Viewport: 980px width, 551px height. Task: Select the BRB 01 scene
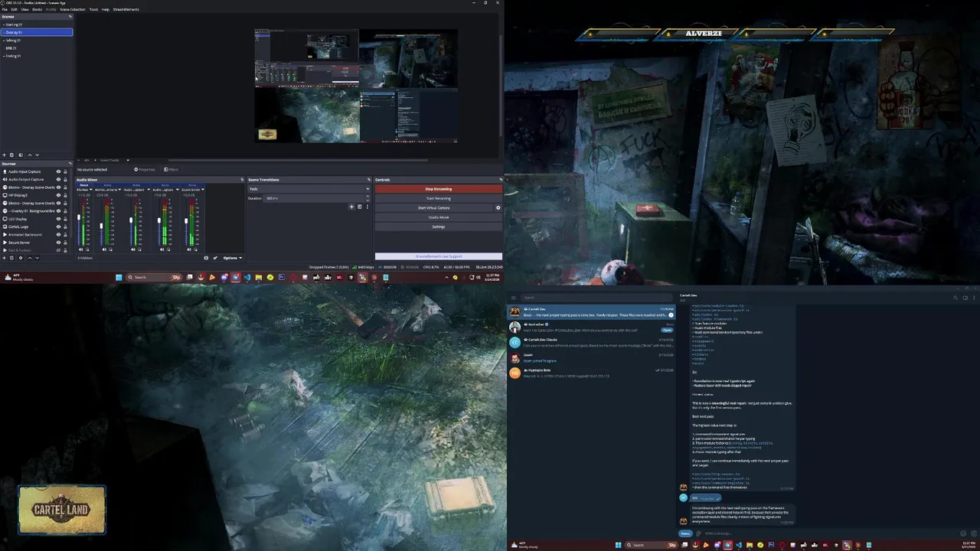click(37, 48)
